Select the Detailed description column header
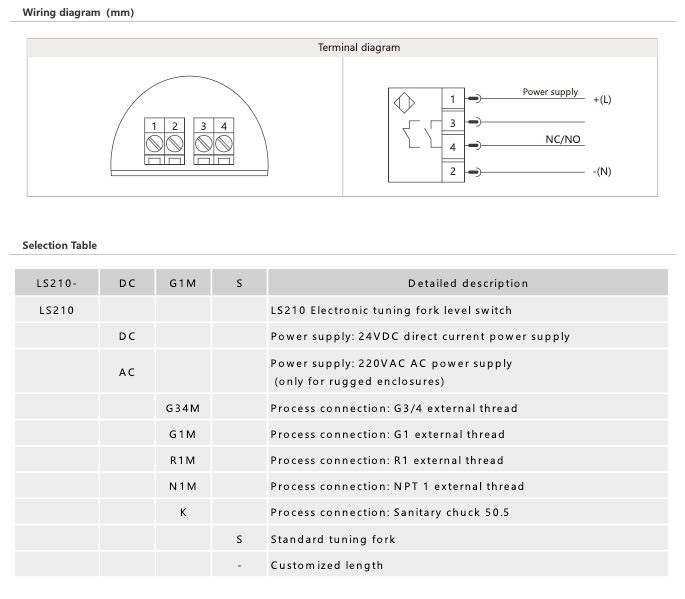 click(467, 283)
